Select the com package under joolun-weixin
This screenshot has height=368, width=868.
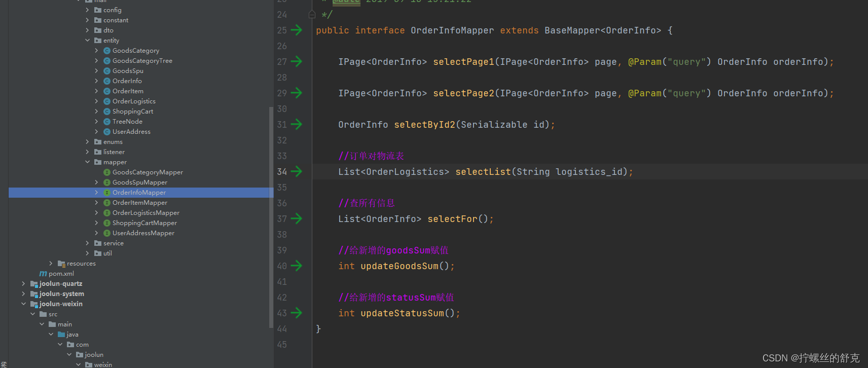point(82,345)
